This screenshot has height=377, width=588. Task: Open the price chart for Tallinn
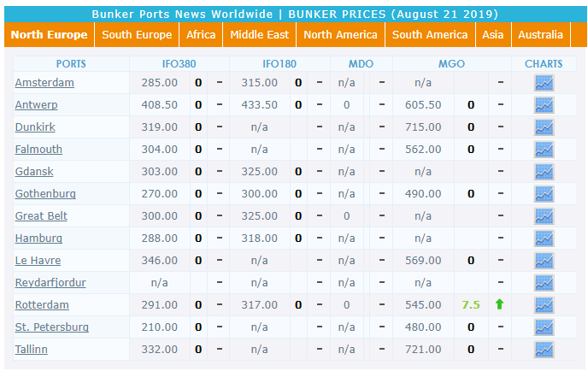544,350
